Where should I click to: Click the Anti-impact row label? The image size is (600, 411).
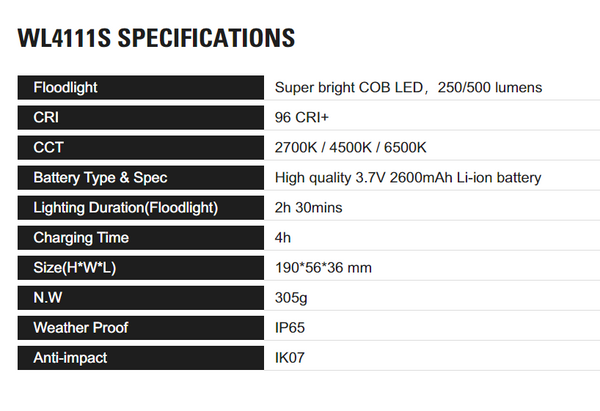[140, 358]
